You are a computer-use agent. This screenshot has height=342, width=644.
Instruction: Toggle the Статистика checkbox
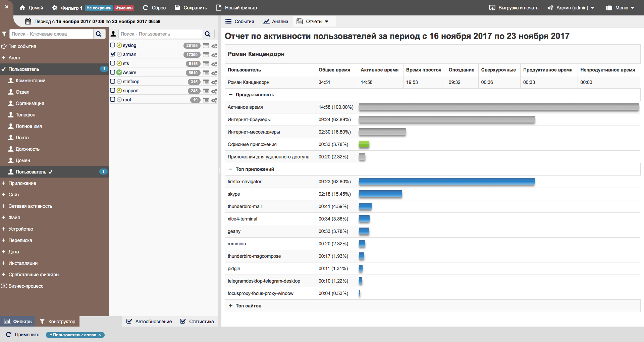click(183, 321)
